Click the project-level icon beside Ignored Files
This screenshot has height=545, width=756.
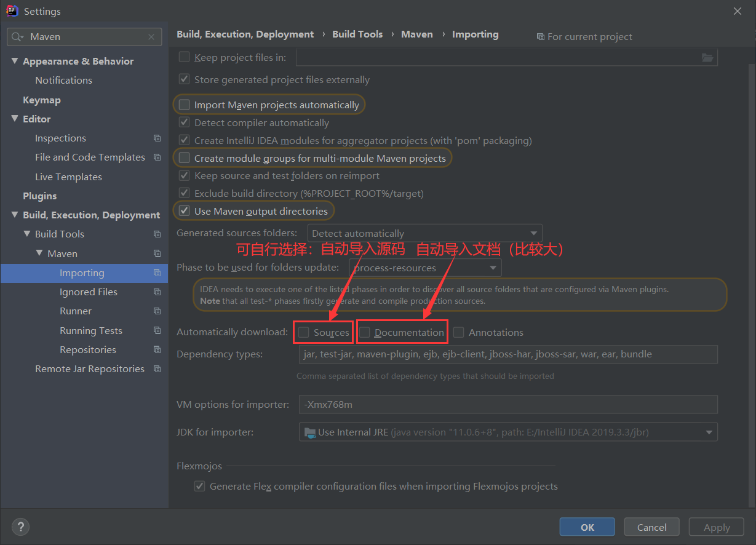pyautogui.click(x=157, y=292)
